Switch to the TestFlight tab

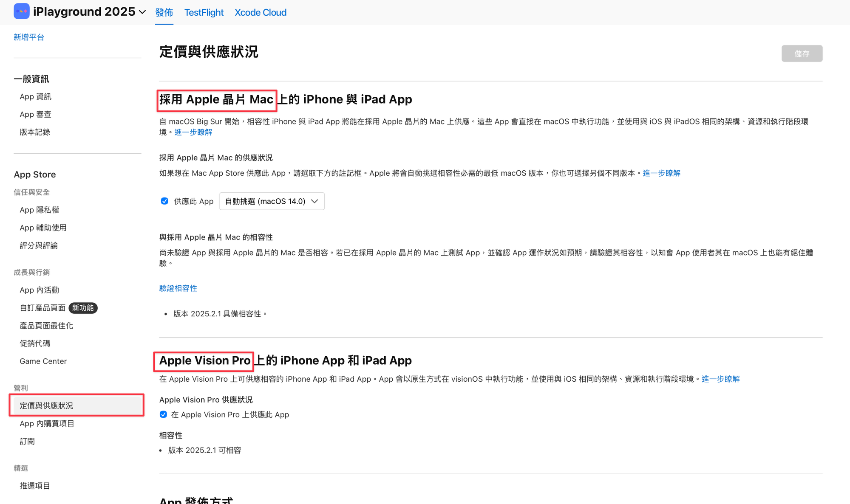pyautogui.click(x=204, y=13)
